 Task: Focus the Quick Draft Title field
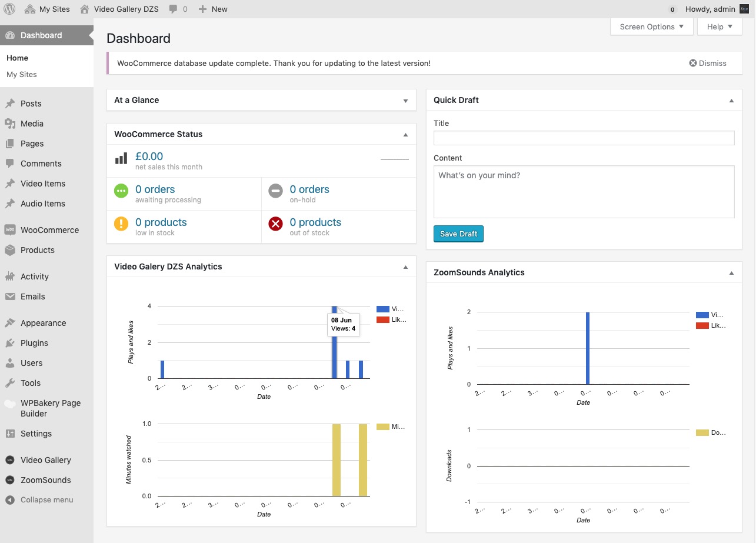click(x=584, y=138)
